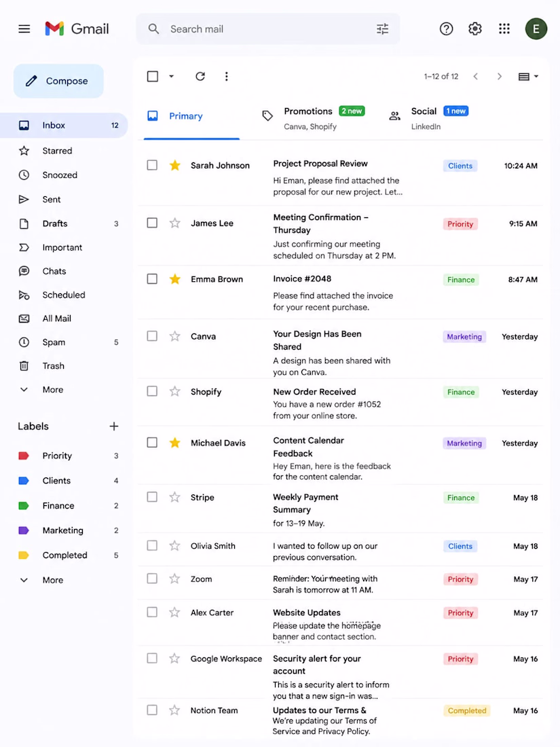The height and width of the screenshot is (747, 560).
Task: Star the Notion Team email
Action: point(174,710)
